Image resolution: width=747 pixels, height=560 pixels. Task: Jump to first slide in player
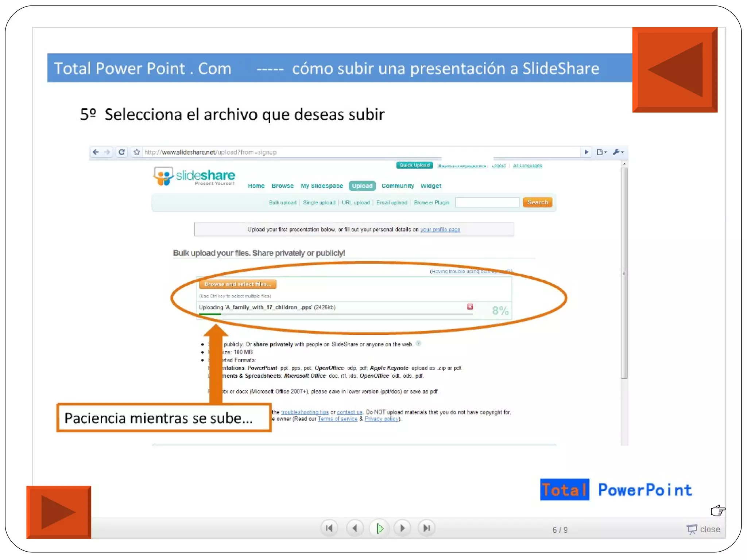point(329,528)
